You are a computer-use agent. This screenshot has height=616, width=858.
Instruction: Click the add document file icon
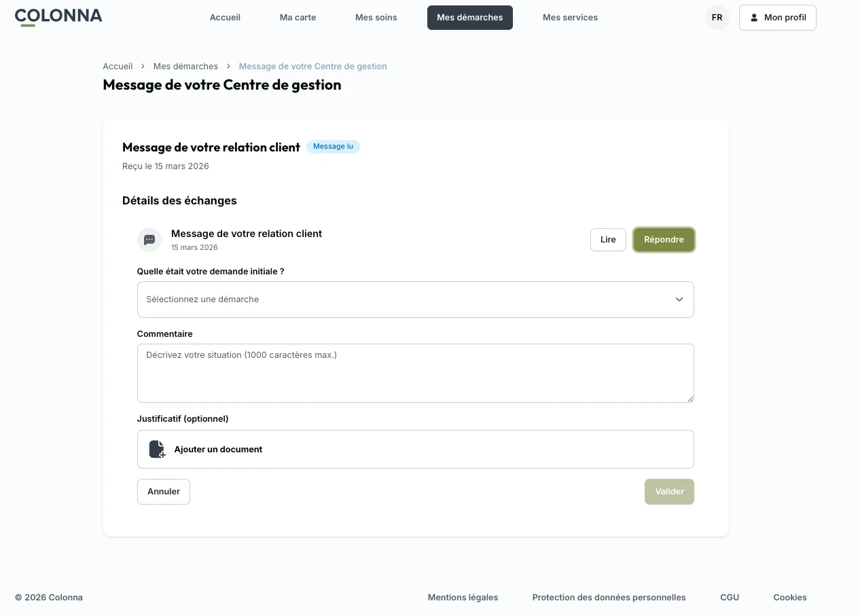(x=157, y=449)
